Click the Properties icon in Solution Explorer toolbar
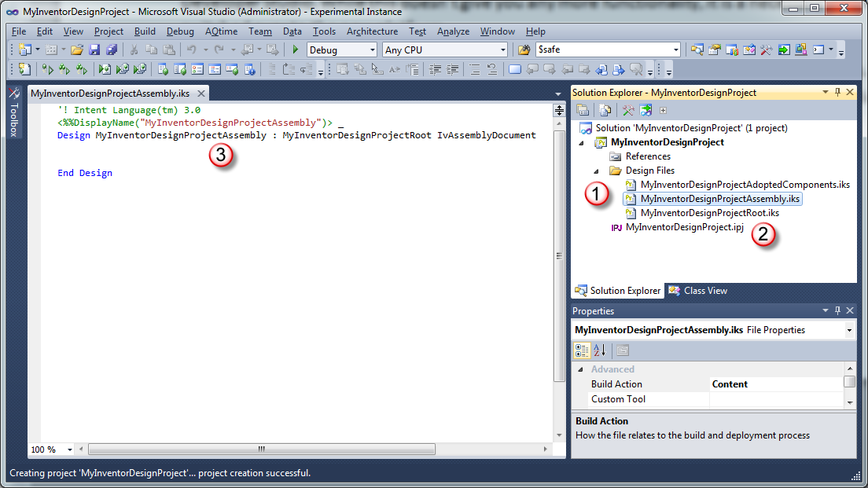This screenshot has width=868, height=488. 583,110
